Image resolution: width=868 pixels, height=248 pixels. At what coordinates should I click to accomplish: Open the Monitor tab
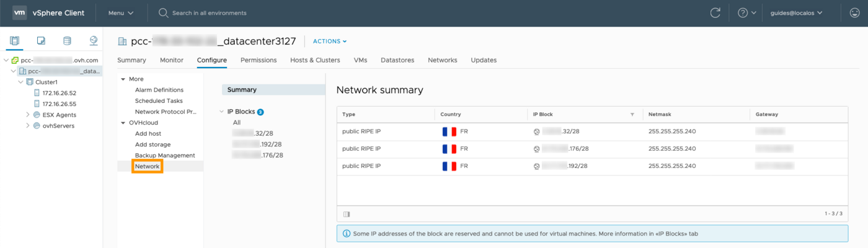click(x=172, y=60)
